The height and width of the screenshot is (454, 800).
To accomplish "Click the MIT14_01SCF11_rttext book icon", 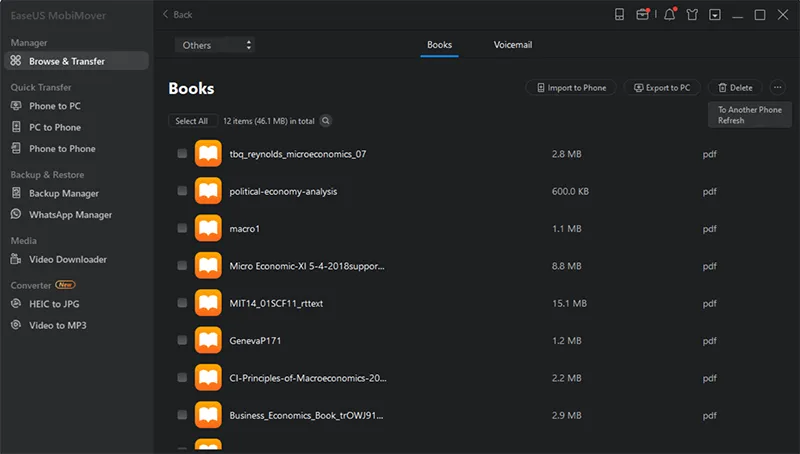I will tap(208, 302).
